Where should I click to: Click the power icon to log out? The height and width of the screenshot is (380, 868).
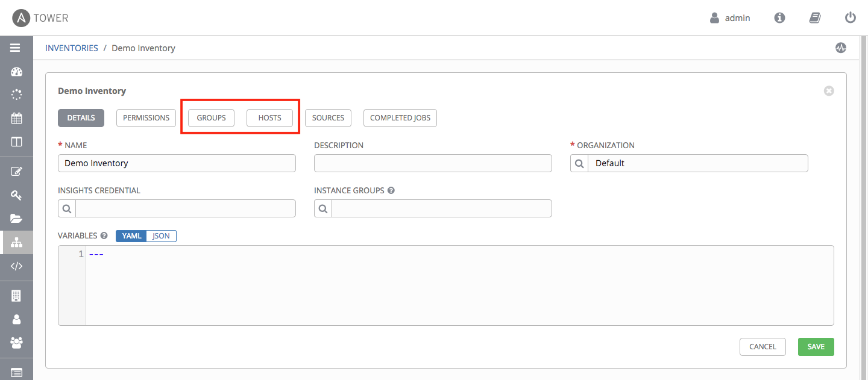coord(851,18)
